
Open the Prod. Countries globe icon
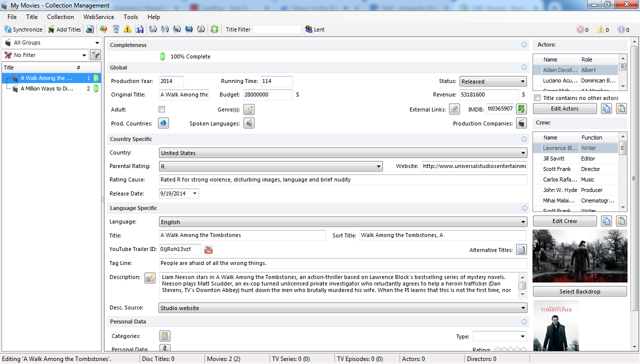(163, 123)
